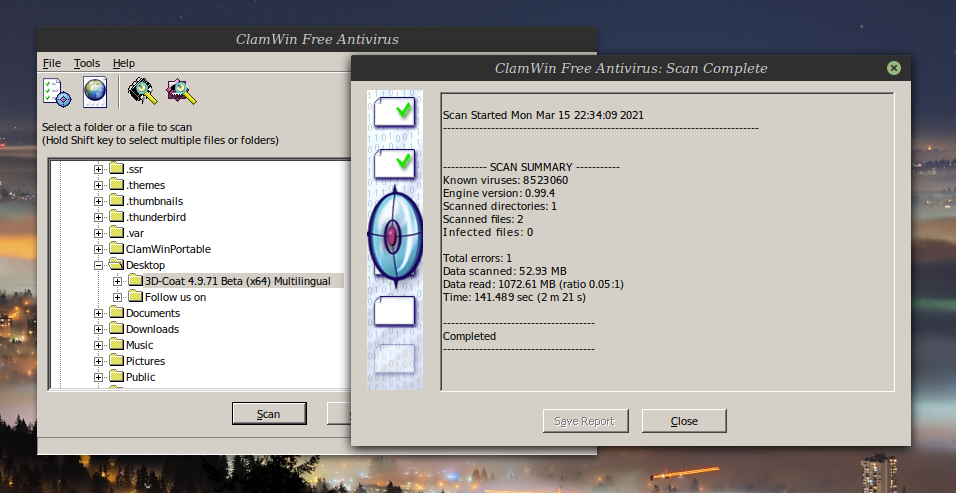The height and width of the screenshot is (493, 956).
Task: Select the Downloads folder icon
Action: (116, 328)
